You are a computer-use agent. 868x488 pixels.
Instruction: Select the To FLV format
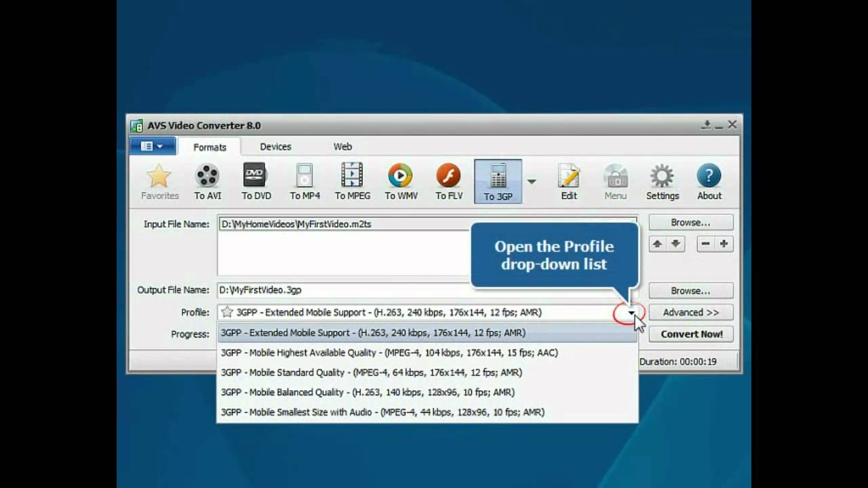(449, 182)
